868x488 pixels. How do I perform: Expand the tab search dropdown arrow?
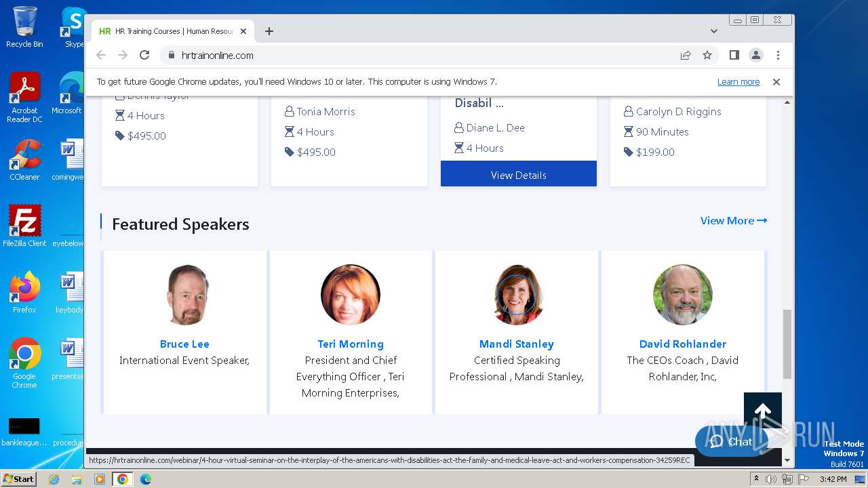713,31
